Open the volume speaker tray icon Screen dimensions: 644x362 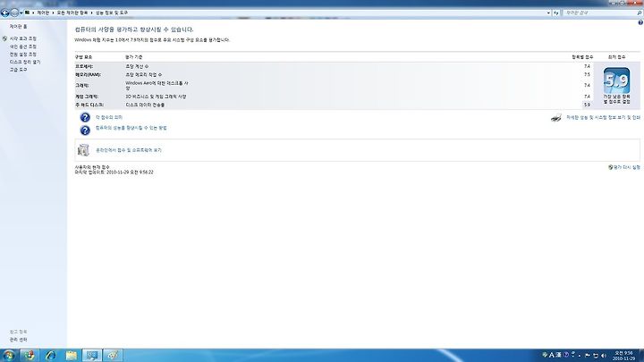(603, 356)
